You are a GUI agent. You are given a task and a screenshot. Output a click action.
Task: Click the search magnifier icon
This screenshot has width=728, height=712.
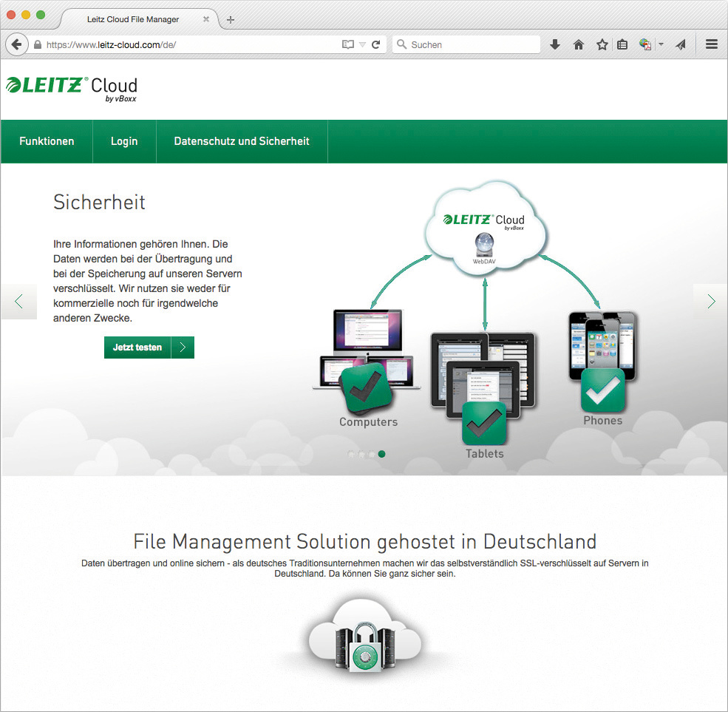coord(401,44)
